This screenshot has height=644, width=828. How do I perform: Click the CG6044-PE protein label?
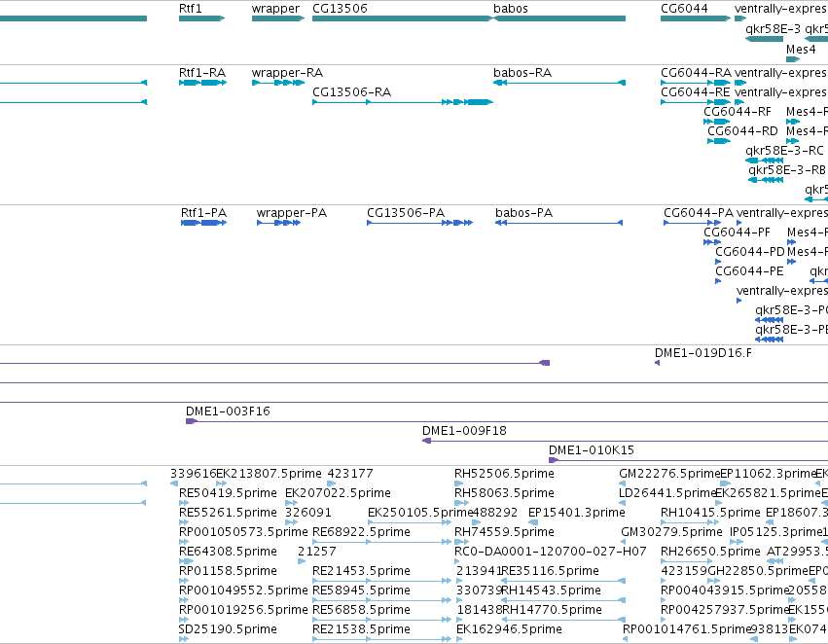coord(749,271)
